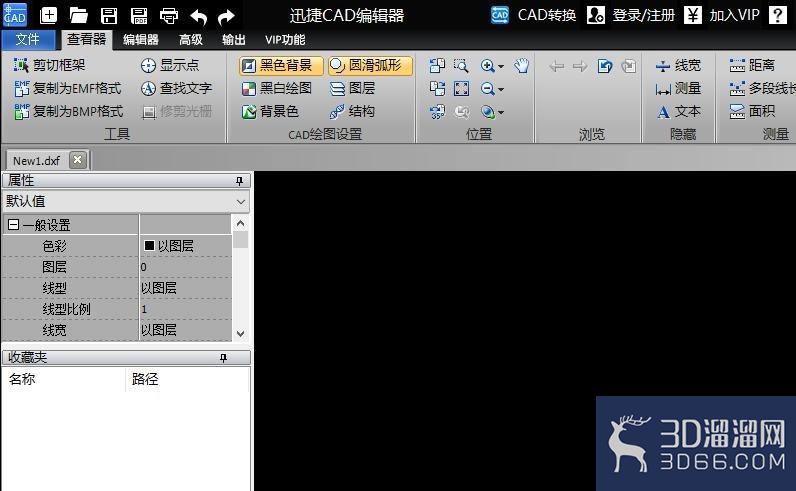This screenshot has height=491, width=796.
Task: Click the CAD转换 conversion button
Action: coord(533,15)
